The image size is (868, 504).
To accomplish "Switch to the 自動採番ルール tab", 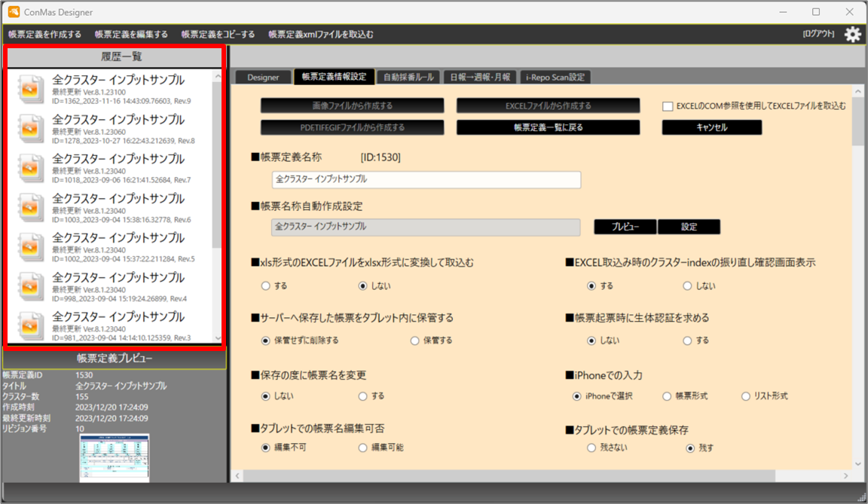I will coord(408,77).
